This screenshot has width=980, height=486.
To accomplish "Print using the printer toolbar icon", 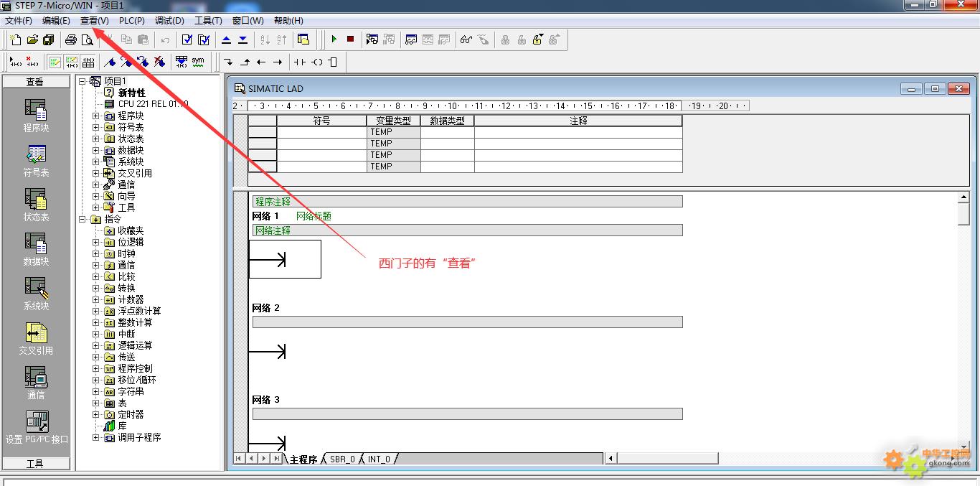I will click(71, 39).
